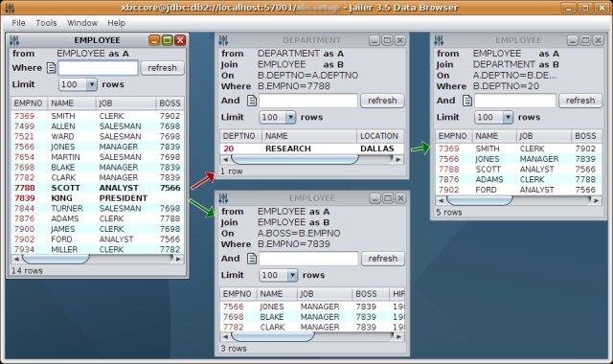Click the sliders icon of the right EMPLOYEE panel
613x364 pixels.
point(439,40)
